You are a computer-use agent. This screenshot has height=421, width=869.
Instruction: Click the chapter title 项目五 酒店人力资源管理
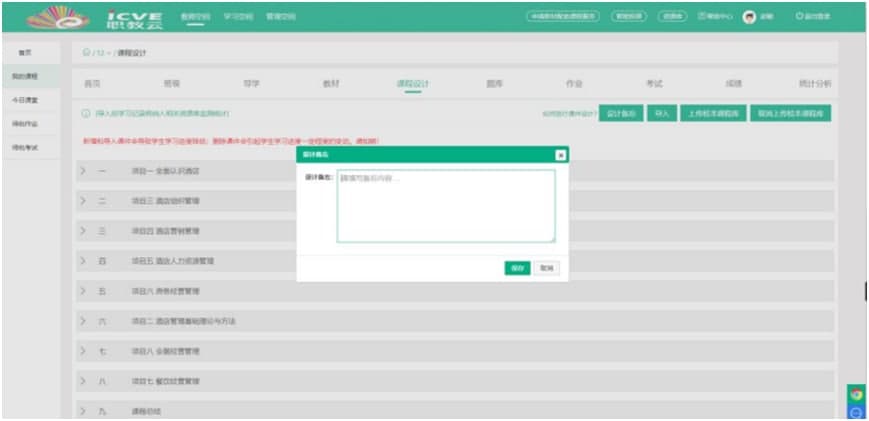coord(173,261)
